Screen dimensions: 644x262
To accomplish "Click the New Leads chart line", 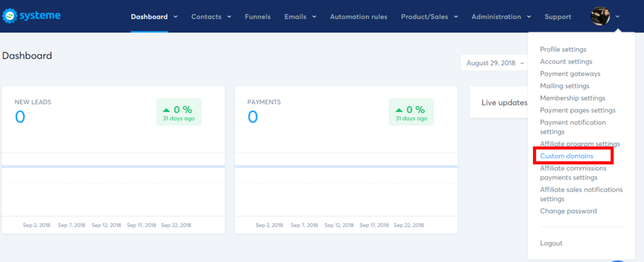I will tap(113, 166).
